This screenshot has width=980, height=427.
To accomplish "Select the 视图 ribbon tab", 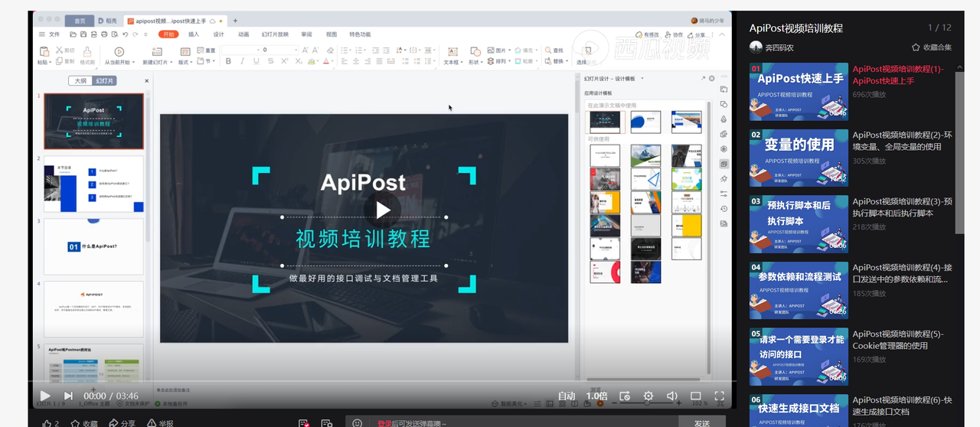I will pos(332,34).
